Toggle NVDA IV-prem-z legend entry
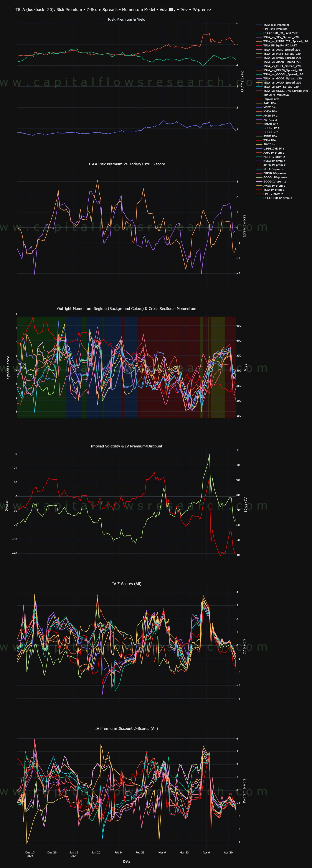312x868 pixels. (x=271, y=161)
